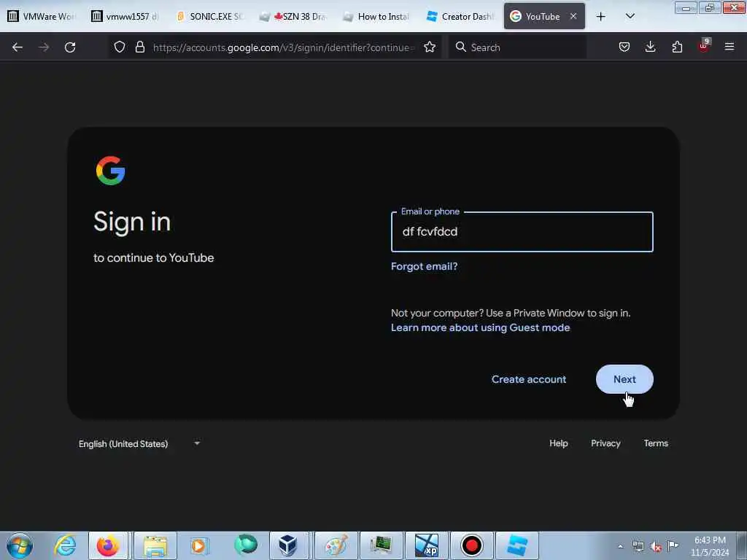Click the Google G logo
747x560 pixels.
pyautogui.click(x=111, y=171)
